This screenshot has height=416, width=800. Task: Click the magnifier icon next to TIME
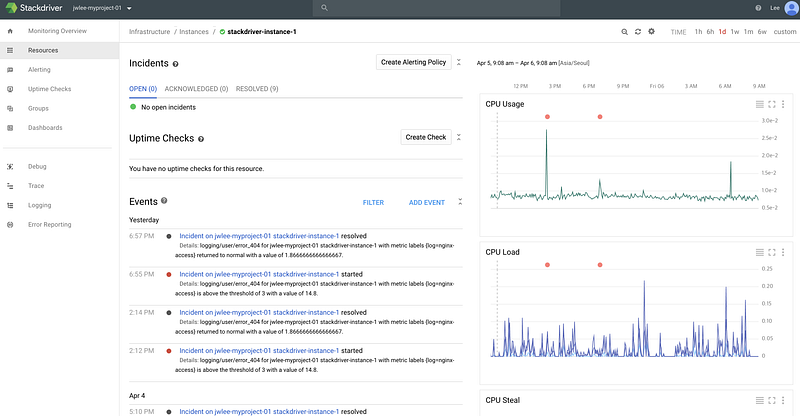click(624, 32)
